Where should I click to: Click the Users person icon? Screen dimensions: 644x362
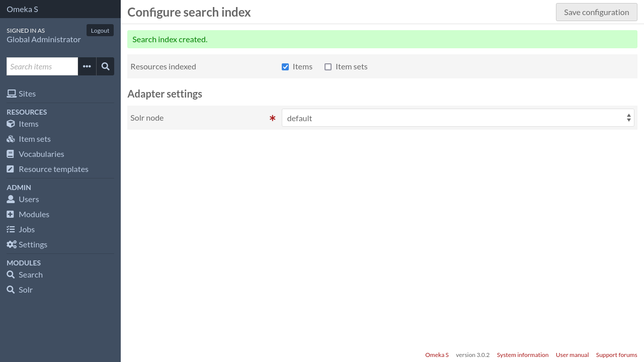(11, 199)
